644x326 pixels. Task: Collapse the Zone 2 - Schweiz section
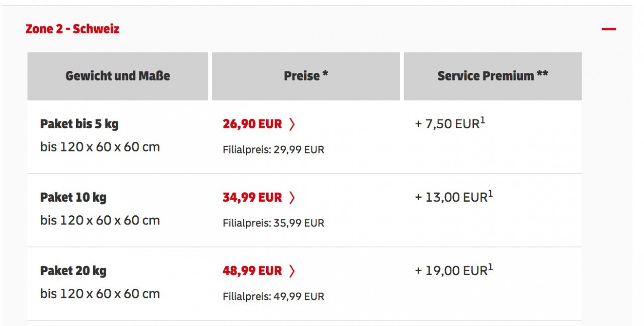609,29
